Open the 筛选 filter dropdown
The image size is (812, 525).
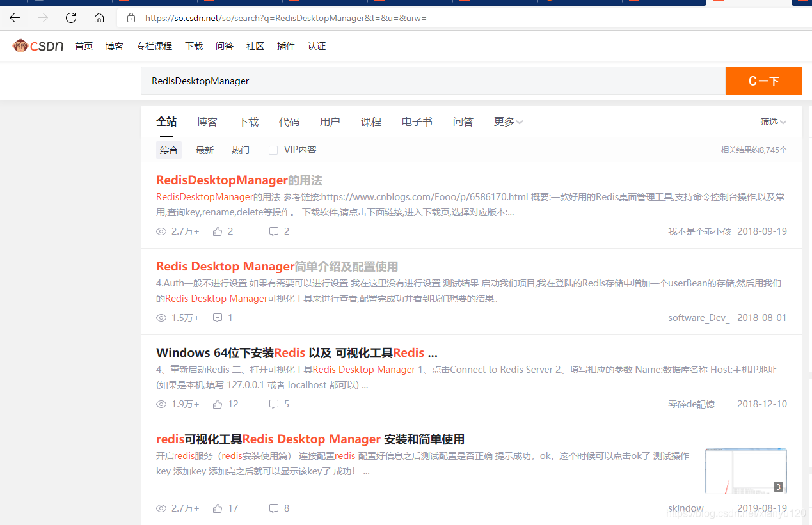[x=773, y=121]
